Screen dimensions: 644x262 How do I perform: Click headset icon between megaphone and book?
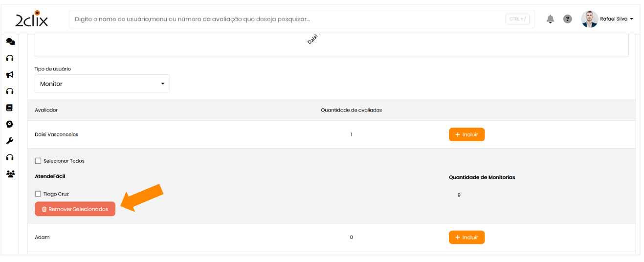tap(10, 91)
